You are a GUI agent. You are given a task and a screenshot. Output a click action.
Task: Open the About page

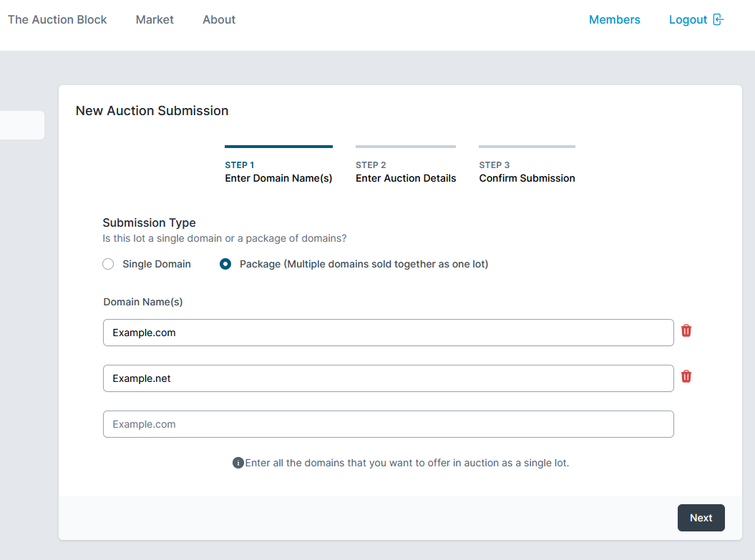point(219,20)
